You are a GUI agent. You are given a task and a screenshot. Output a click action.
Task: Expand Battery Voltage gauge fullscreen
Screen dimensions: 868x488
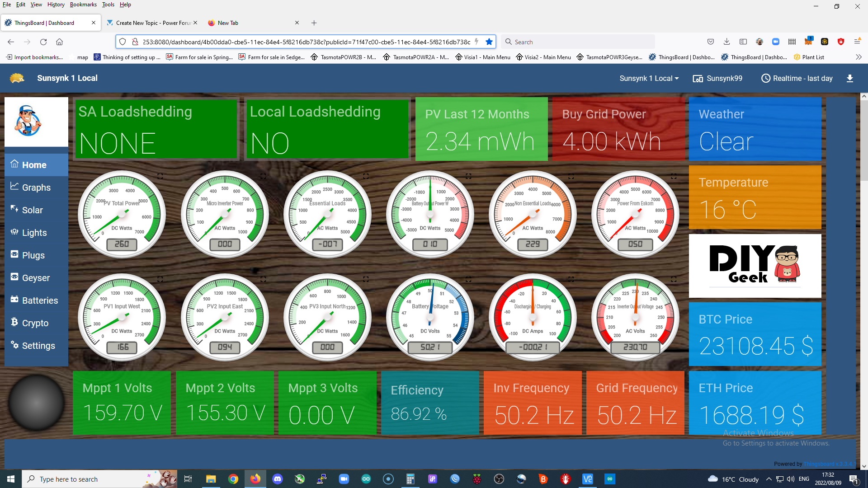468,279
